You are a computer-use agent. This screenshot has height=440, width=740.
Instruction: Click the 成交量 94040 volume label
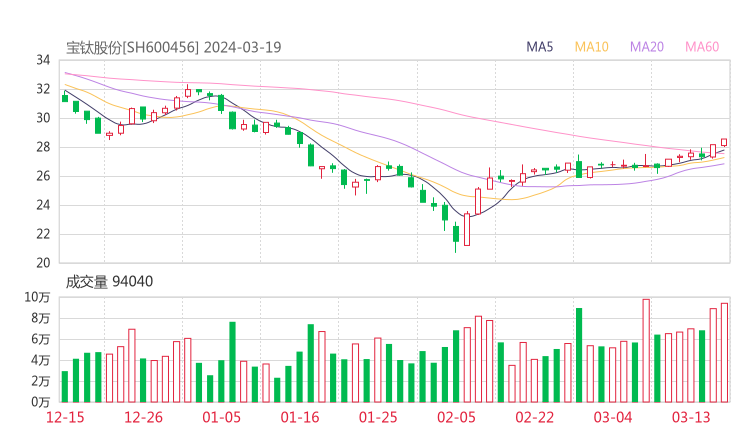pyautogui.click(x=109, y=282)
